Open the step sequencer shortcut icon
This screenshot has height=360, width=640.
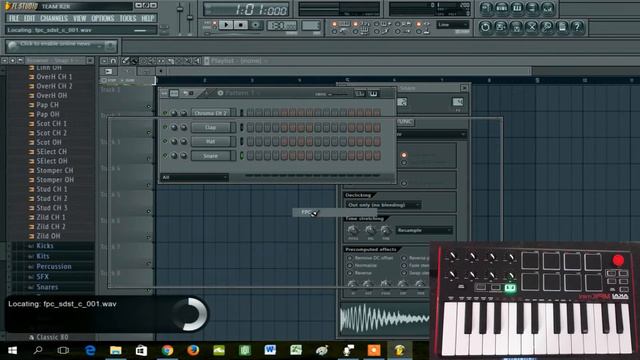[501, 8]
